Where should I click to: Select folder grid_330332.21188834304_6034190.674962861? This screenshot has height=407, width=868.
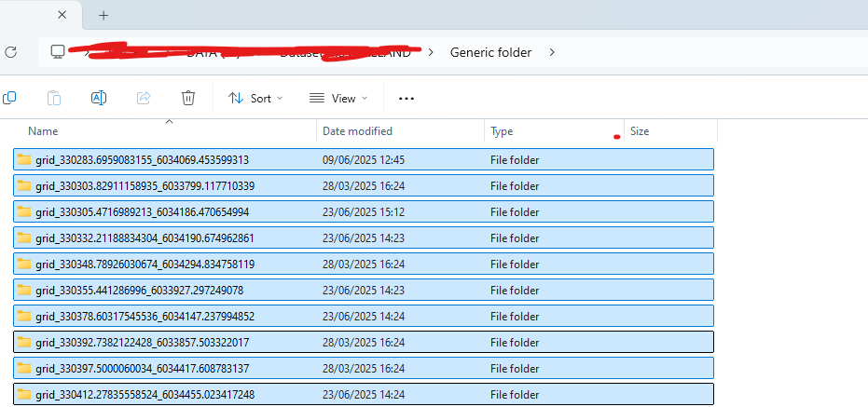click(364, 237)
